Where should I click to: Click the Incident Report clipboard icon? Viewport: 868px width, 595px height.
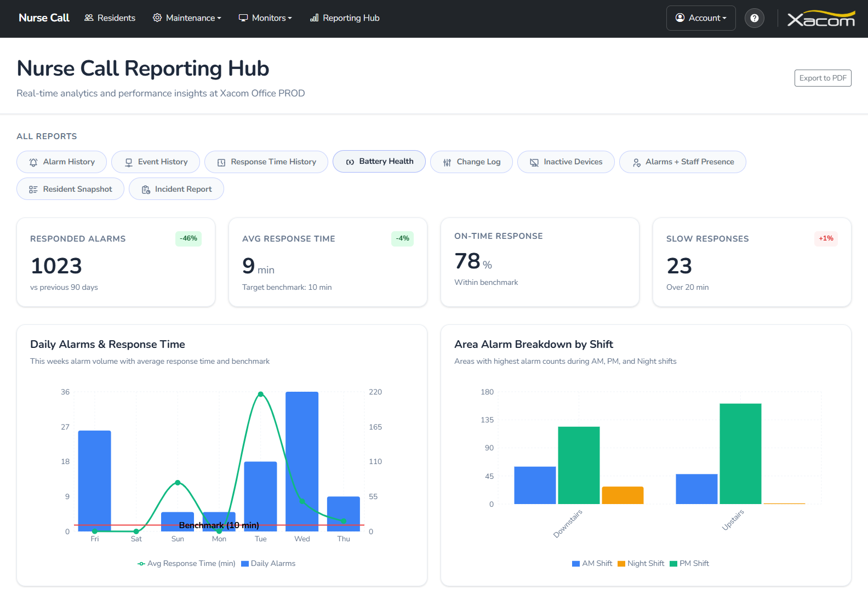click(x=146, y=190)
